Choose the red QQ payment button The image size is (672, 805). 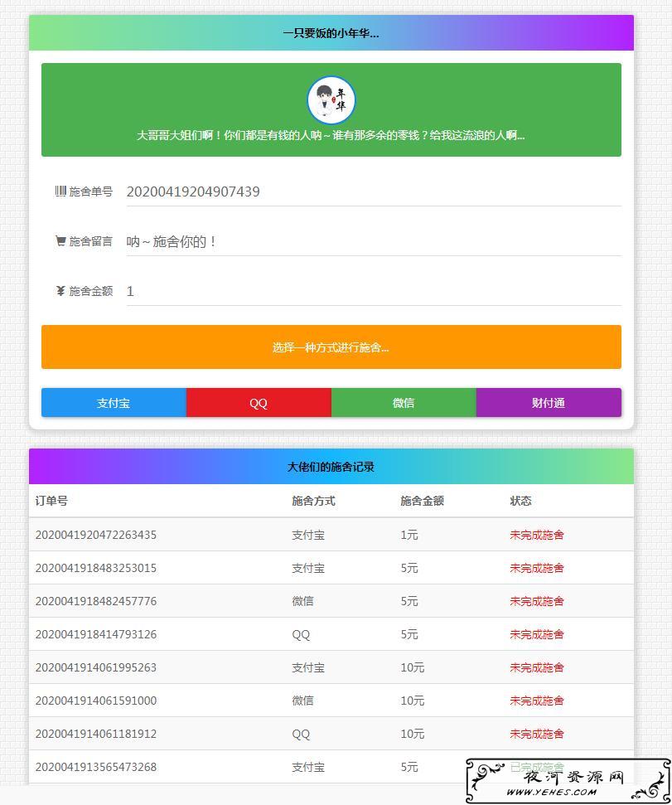click(x=259, y=403)
